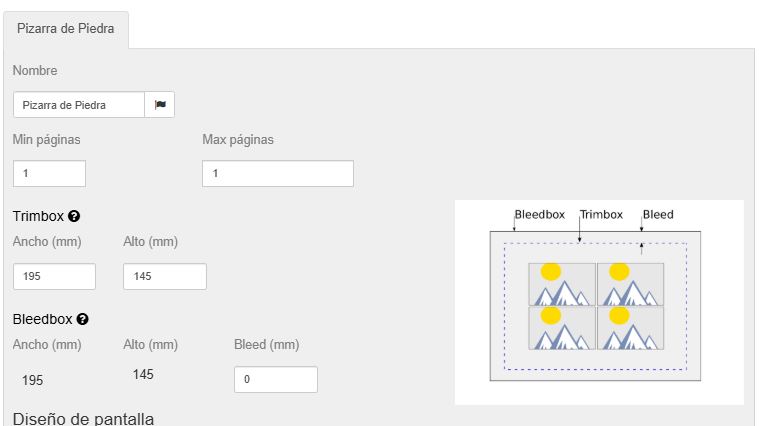The width and height of the screenshot is (759, 426).
Task: Select the bottom-left mountain image in the diagram
Action: tap(562, 327)
